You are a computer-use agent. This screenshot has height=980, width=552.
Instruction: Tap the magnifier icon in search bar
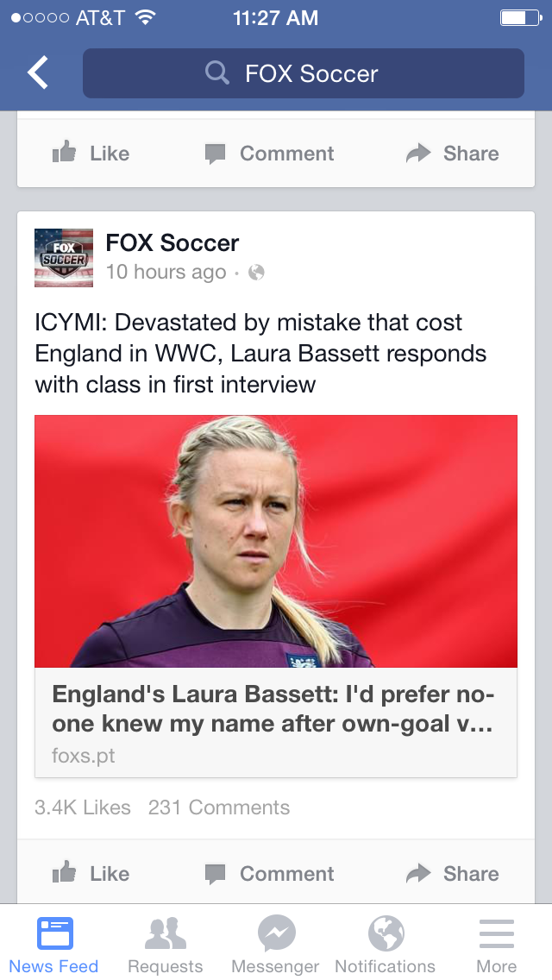(x=217, y=73)
